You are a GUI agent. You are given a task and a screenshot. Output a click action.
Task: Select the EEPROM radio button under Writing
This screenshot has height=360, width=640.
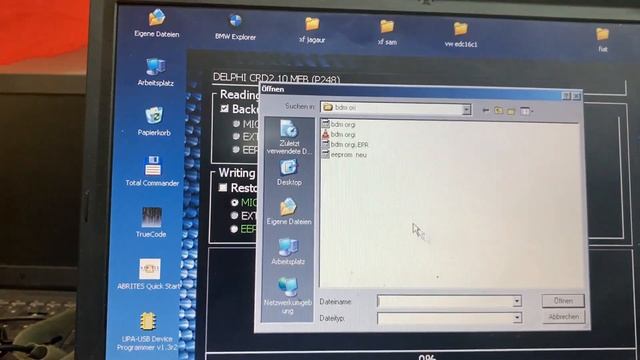click(x=234, y=229)
